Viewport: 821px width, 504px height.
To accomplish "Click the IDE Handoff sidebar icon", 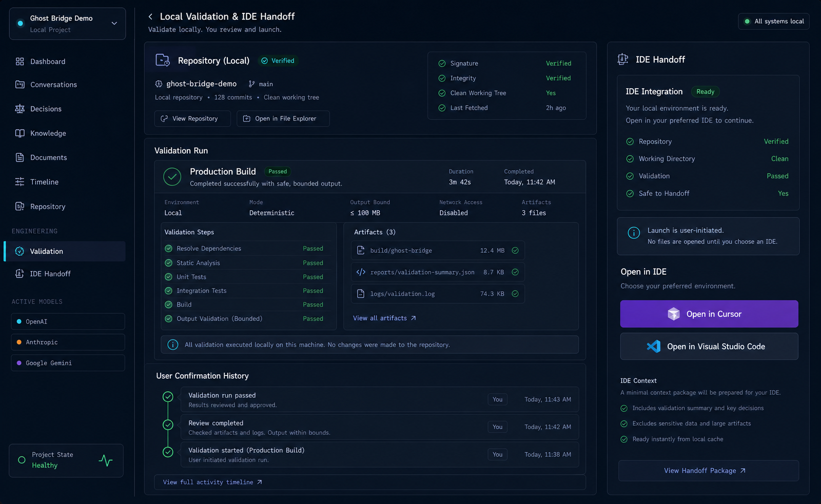I will pos(19,274).
